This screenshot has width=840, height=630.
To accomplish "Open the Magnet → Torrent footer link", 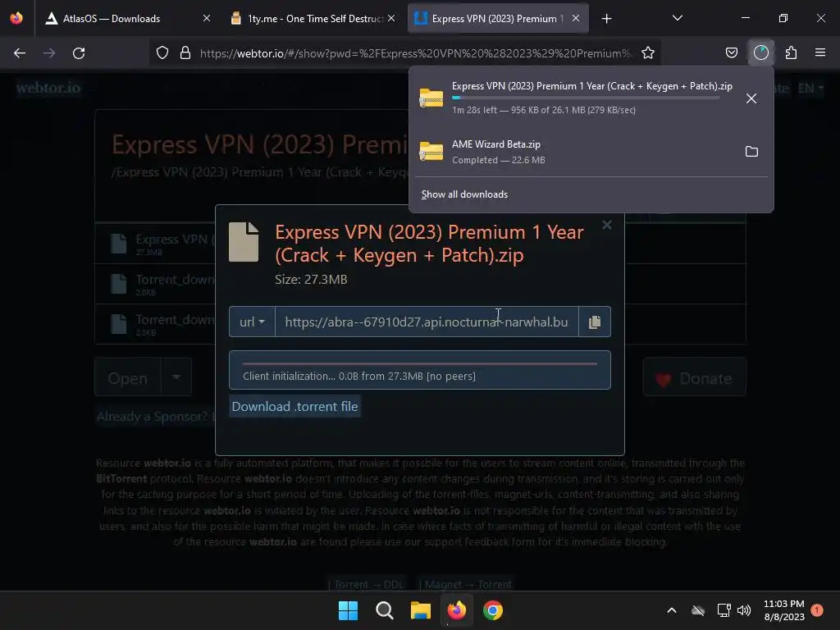I will [466, 584].
